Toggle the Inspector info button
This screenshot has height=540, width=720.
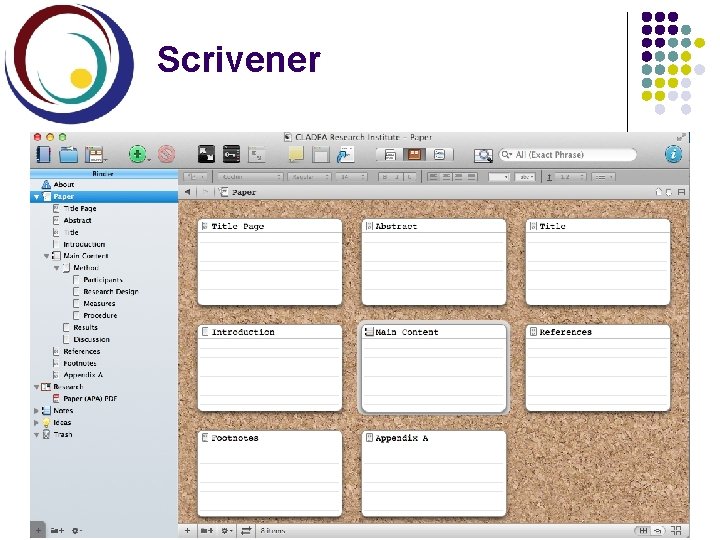point(673,154)
